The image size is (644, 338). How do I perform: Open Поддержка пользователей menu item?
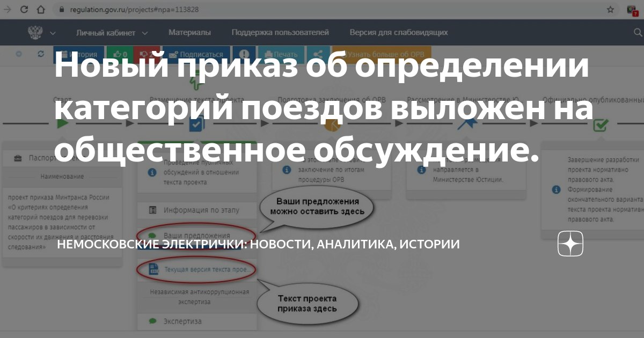[280, 33]
